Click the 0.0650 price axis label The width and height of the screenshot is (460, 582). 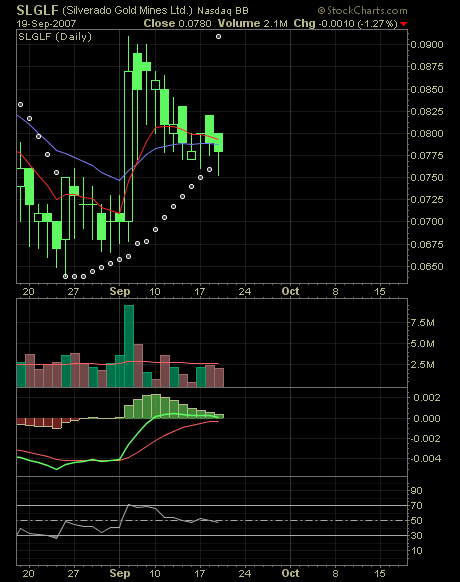pos(427,267)
